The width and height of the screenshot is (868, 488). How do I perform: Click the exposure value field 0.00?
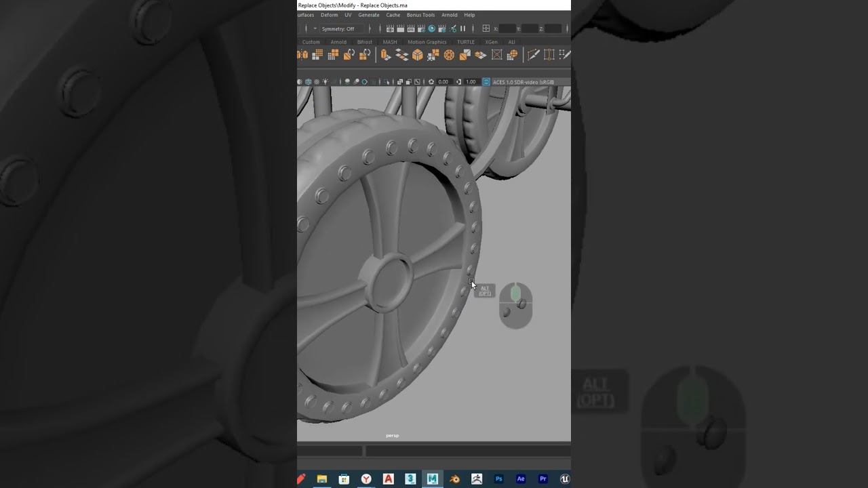(x=445, y=82)
